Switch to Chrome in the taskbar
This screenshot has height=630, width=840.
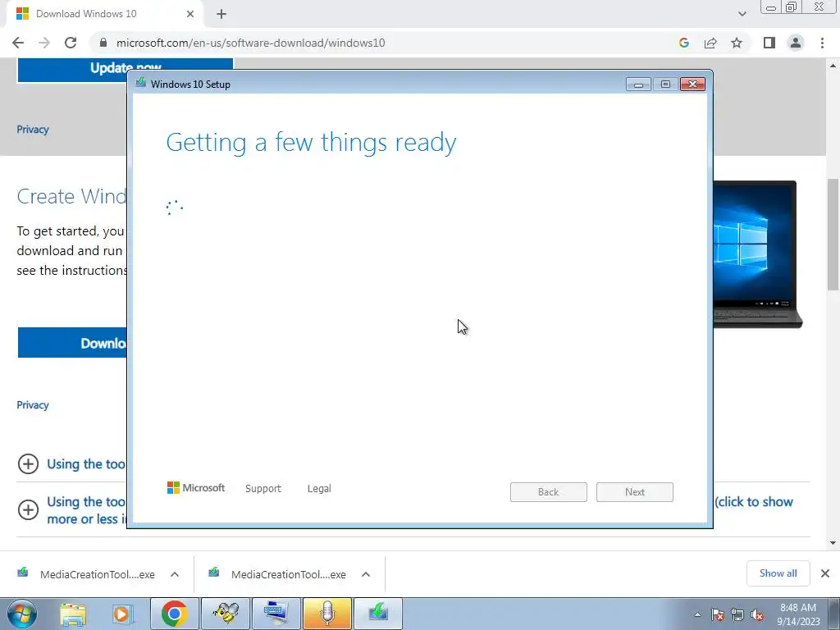coord(175,614)
